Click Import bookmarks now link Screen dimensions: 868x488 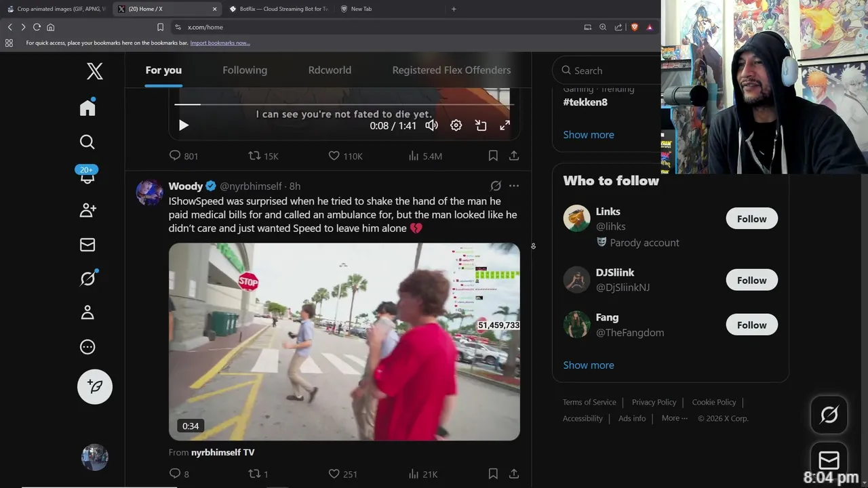220,43
